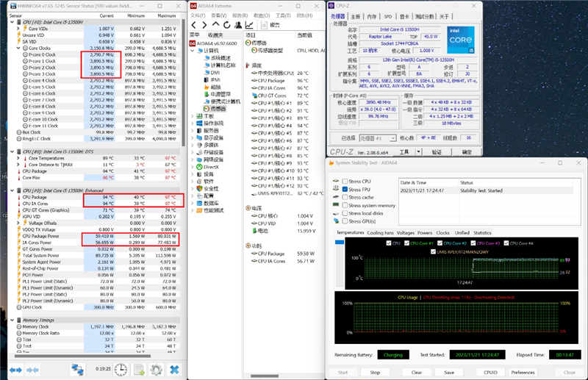Open AIDA64 文件(F) menu
The image size is (588, 380).
click(198, 15)
